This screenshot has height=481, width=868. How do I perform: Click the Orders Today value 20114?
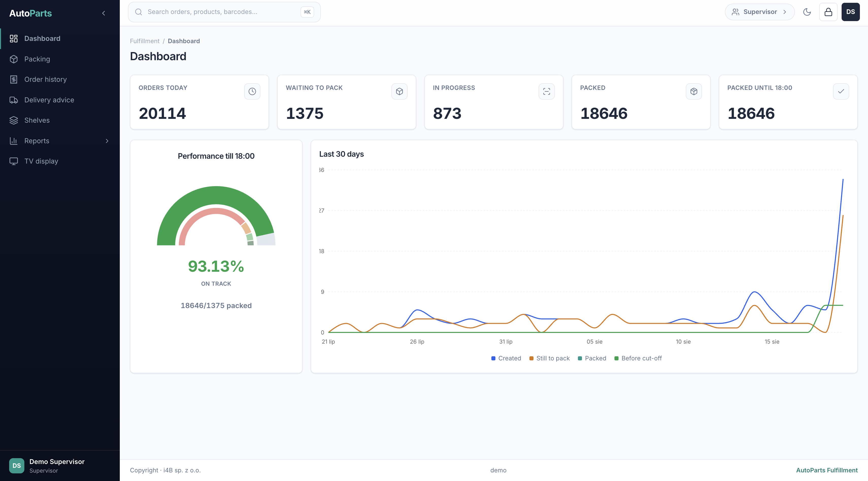[162, 113]
